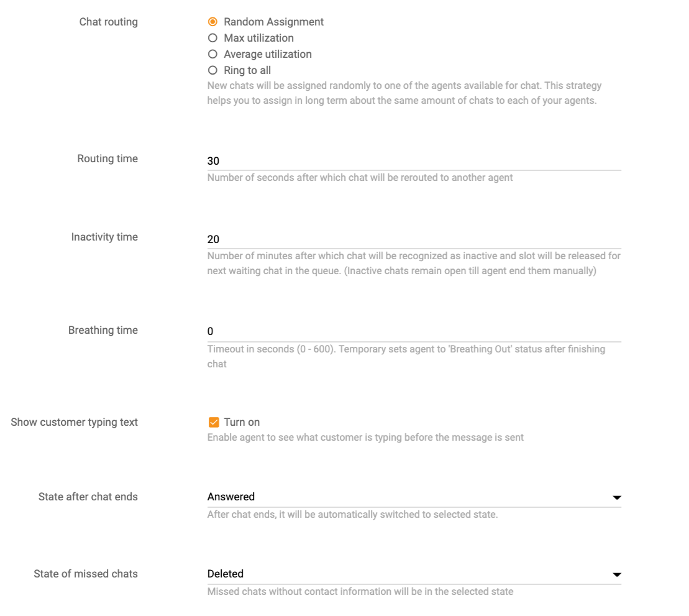Click the State after chat ends label
The width and height of the screenshot is (689, 616).
click(88, 497)
